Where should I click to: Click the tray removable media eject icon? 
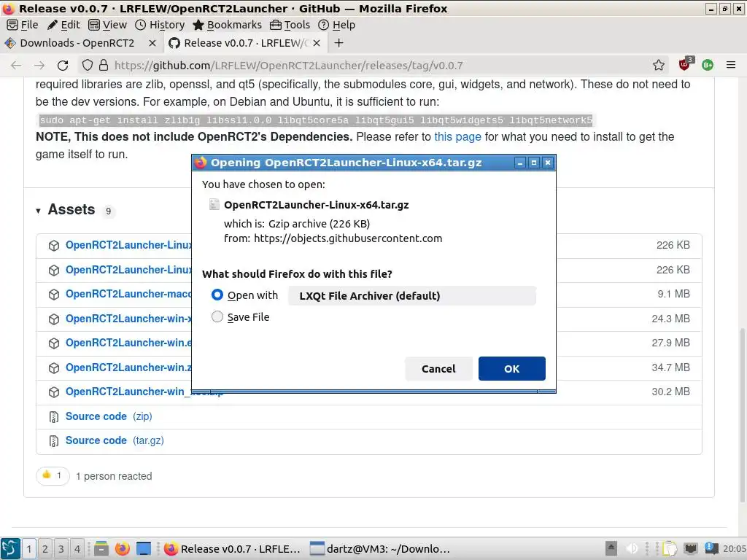611,548
